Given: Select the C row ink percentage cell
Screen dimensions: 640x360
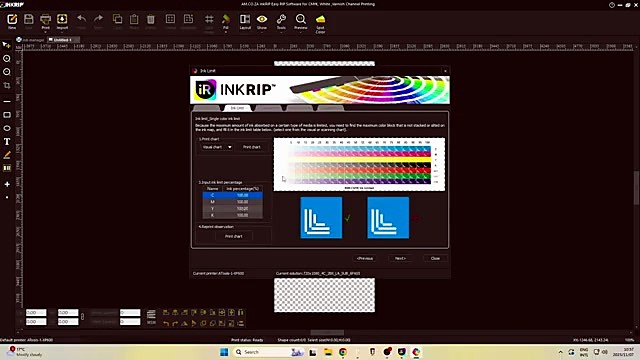Looking at the screenshot, I should click(x=242, y=196).
